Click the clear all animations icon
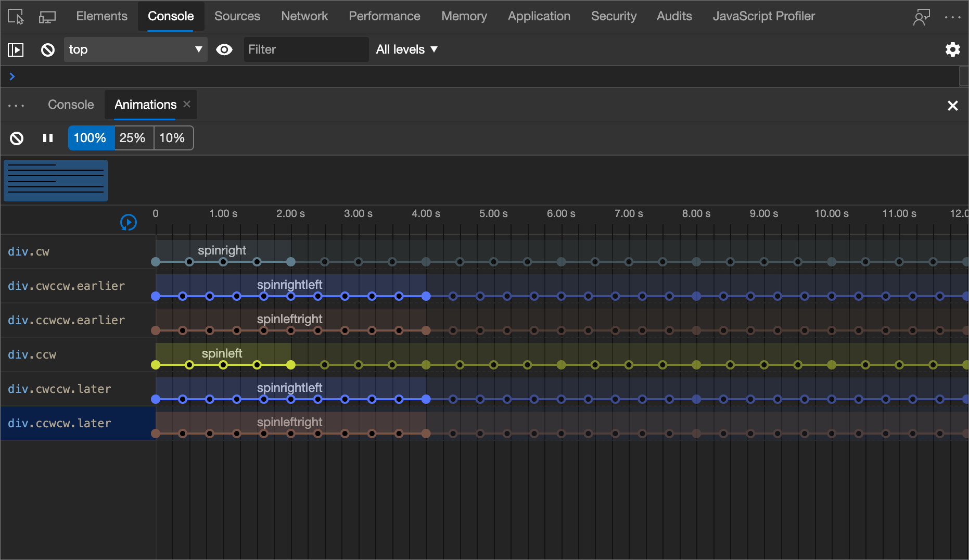 [x=16, y=138]
